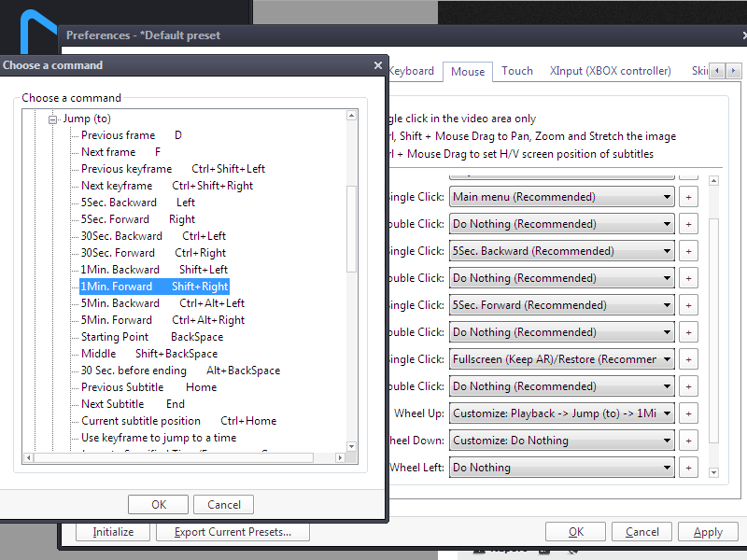The height and width of the screenshot is (560, 747).
Task: Click scroll down arrow in command tree
Action: tap(352, 447)
